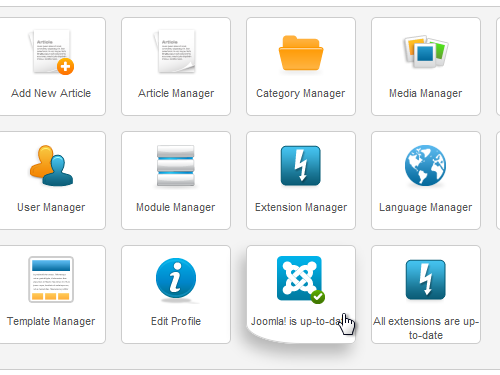Open the Media Manager photos icon
This screenshot has width=500, height=375.
click(x=426, y=52)
